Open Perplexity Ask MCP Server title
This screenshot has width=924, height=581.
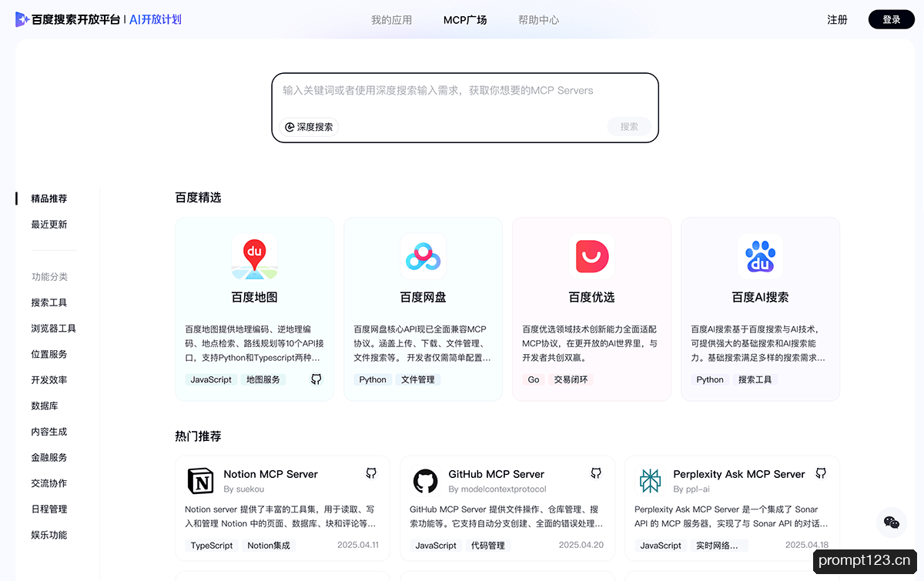click(739, 474)
